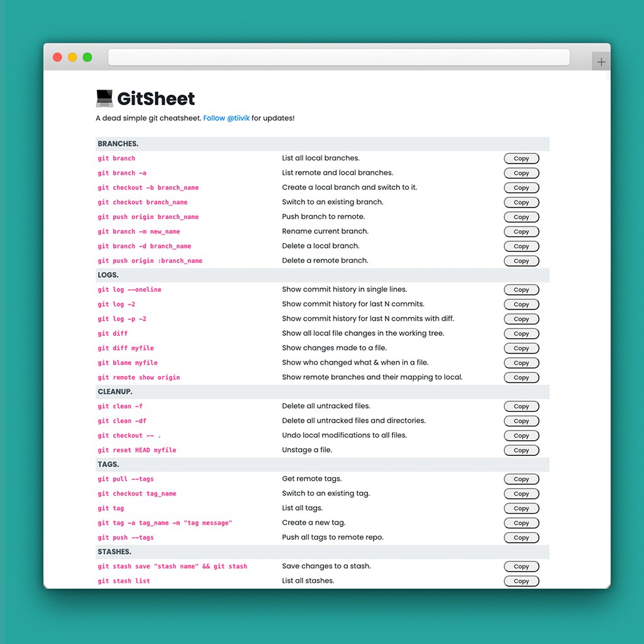Copy the 'git stash save' command

521,567
